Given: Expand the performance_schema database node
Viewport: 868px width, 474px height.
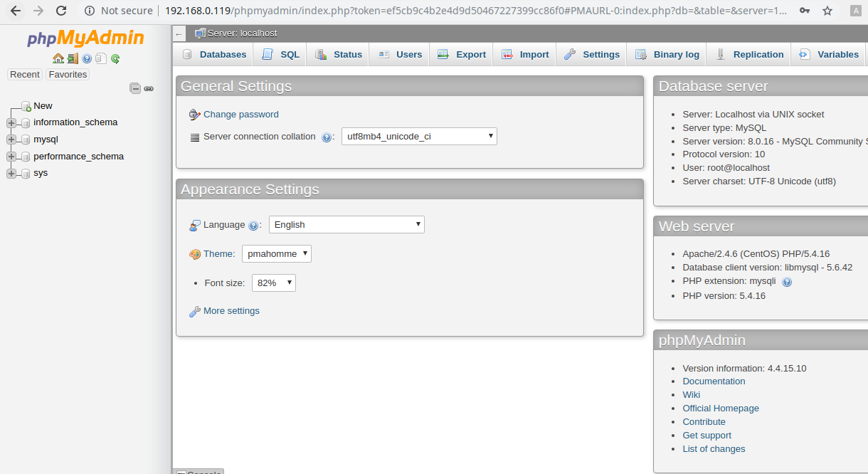Looking at the screenshot, I should pos(11,157).
